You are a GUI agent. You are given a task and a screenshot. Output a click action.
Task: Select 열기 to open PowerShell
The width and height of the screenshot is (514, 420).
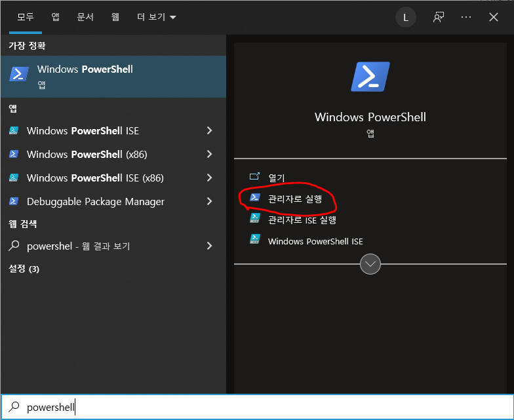[x=277, y=178]
